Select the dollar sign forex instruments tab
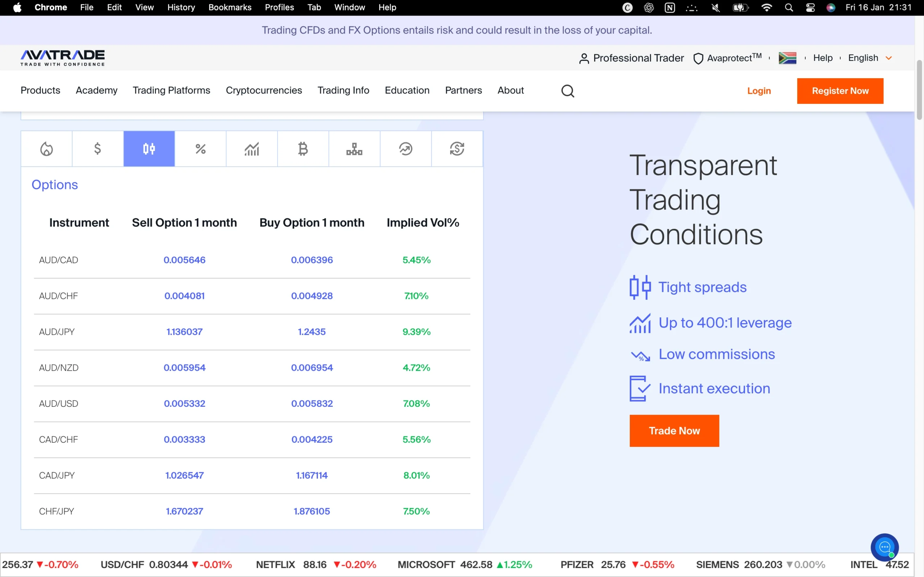 point(97,149)
